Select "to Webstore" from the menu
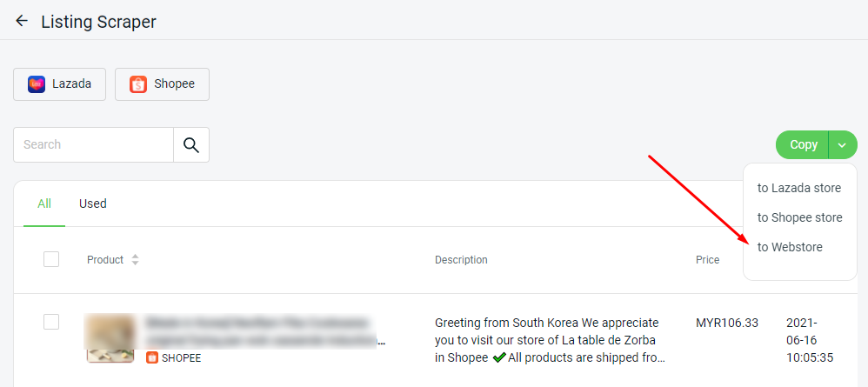This screenshot has height=387, width=868. pos(790,247)
